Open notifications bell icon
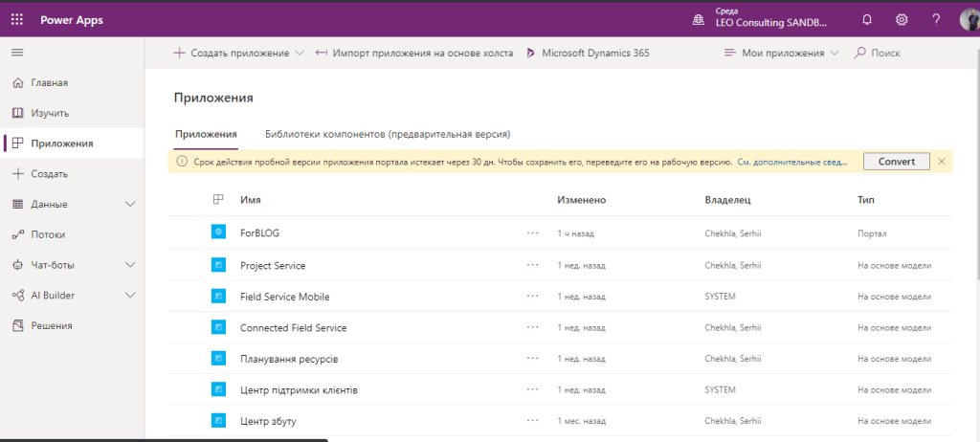 click(x=867, y=20)
